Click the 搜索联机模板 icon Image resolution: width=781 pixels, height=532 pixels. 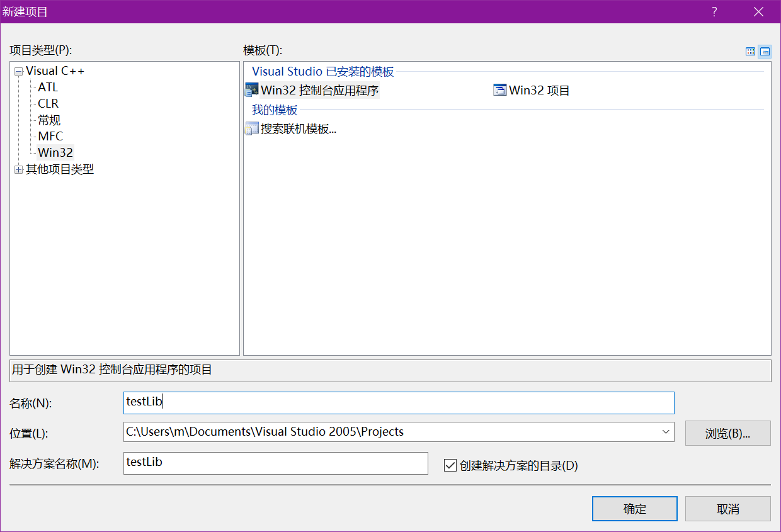pos(252,130)
